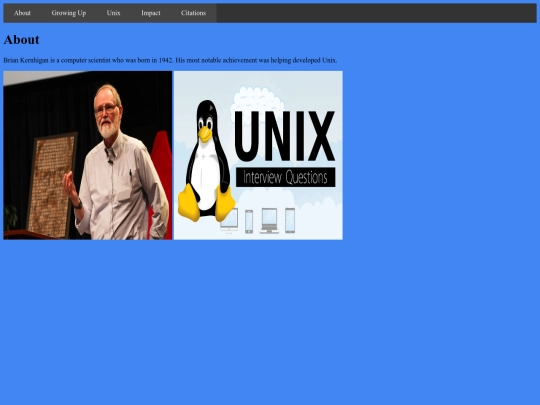Open the Impact nav item

[x=151, y=13]
